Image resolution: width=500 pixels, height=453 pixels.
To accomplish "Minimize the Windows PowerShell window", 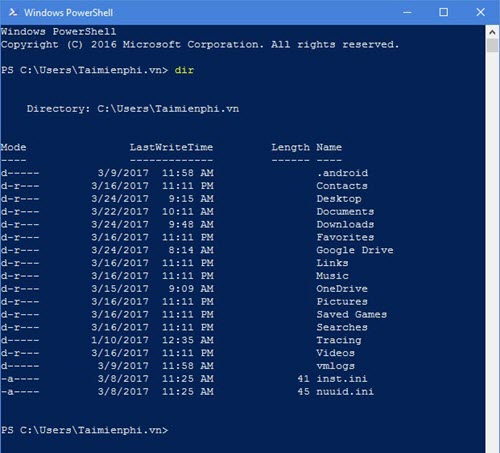I will tap(407, 13).
